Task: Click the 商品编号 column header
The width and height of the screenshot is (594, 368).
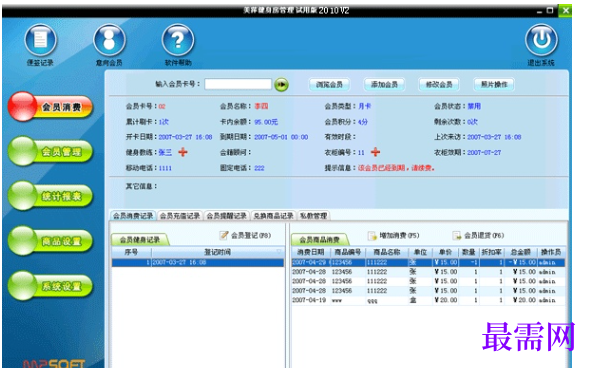Action: (348, 252)
